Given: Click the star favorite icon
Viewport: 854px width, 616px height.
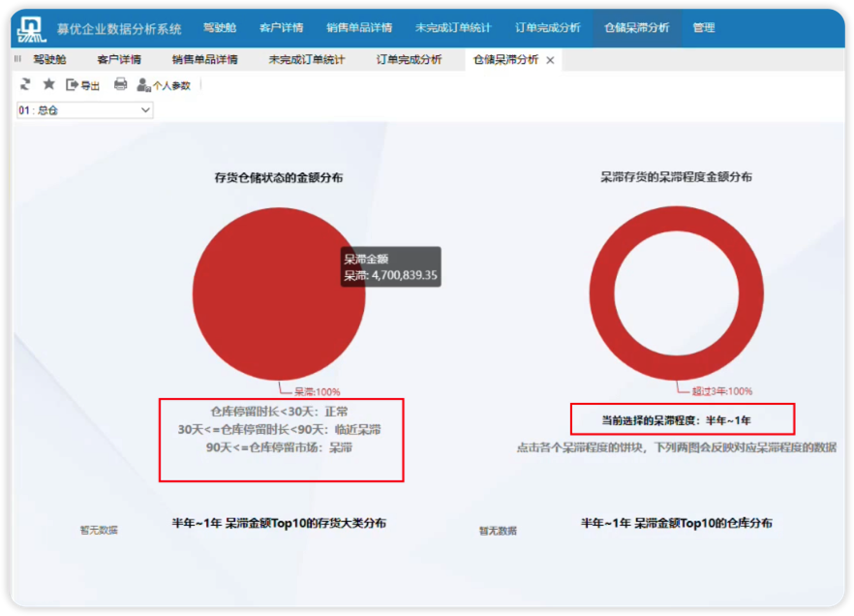Looking at the screenshot, I should point(48,84).
